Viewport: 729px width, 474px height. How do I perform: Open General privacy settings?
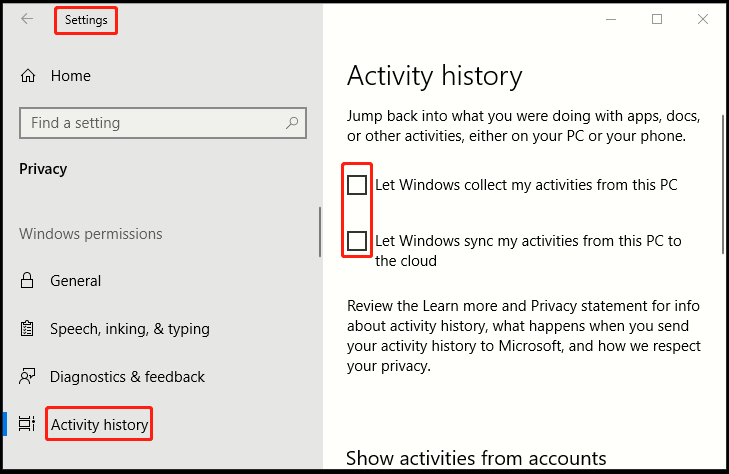[x=75, y=281]
